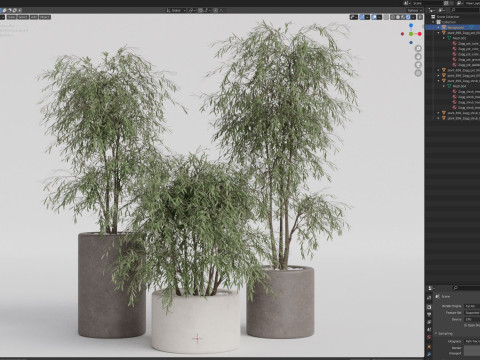Click properties panel search field

tap(467, 288)
